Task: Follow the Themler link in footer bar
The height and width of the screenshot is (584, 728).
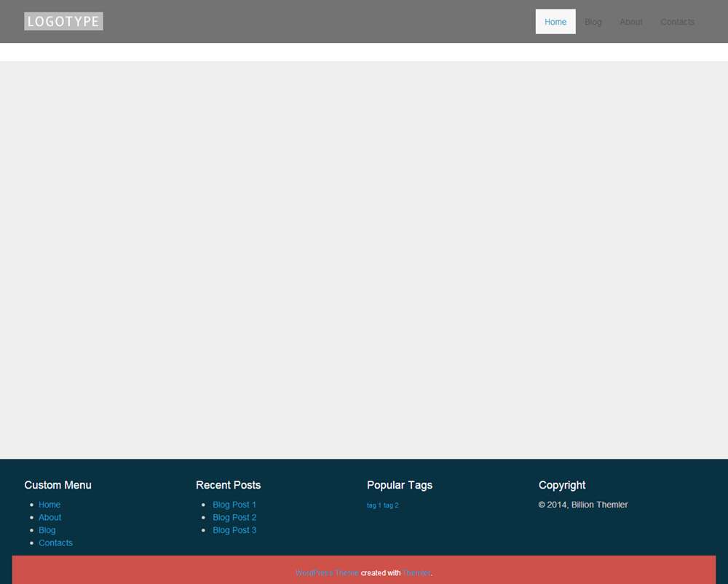Action: 416,573
